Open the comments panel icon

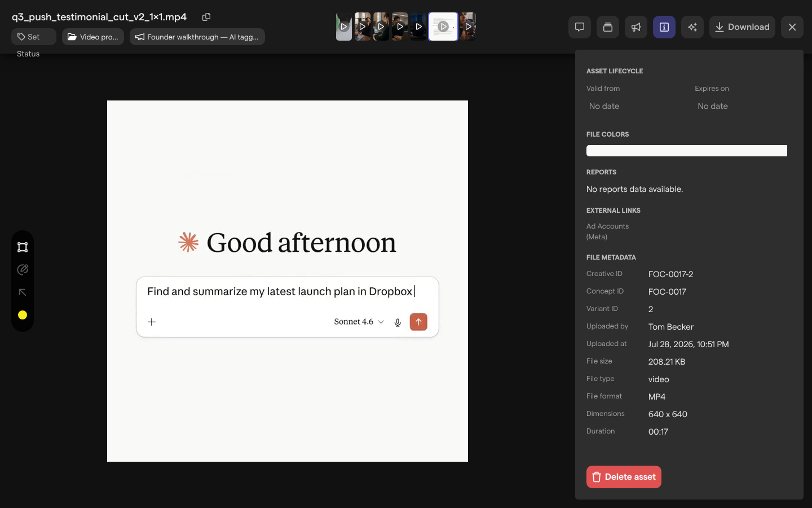click(580, 27)
